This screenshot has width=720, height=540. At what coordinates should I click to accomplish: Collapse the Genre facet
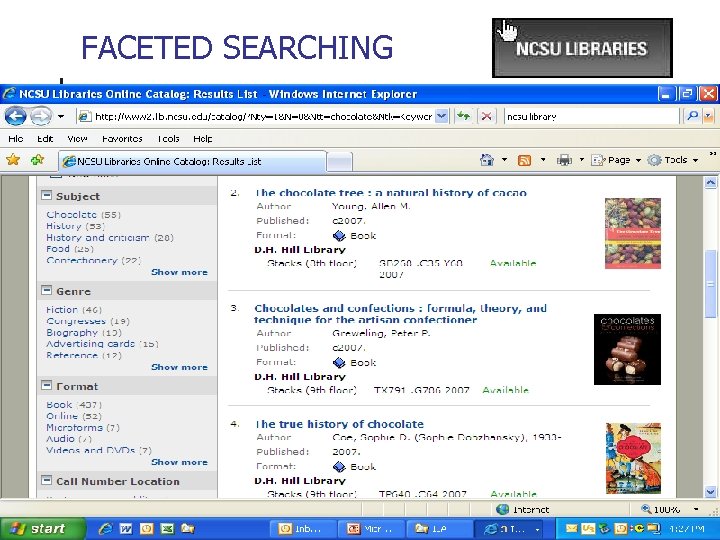[46, 291]
